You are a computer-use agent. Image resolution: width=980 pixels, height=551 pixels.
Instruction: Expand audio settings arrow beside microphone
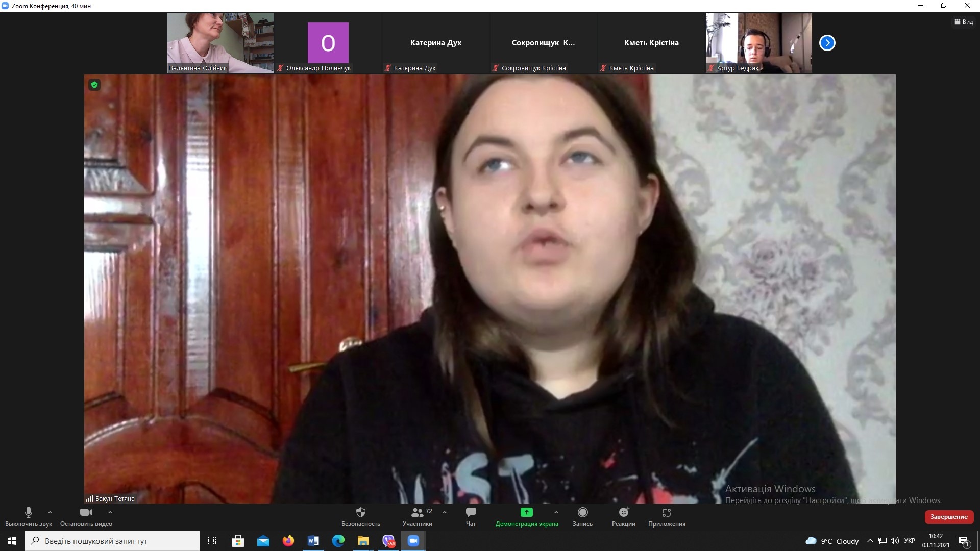coord(50,512)
